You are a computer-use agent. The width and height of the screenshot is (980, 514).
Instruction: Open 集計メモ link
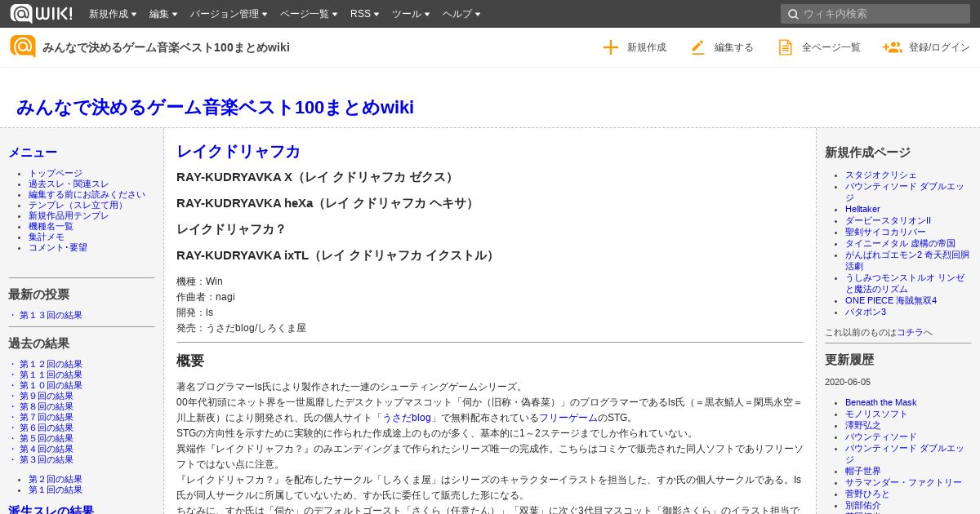click(x=47, y=237)
